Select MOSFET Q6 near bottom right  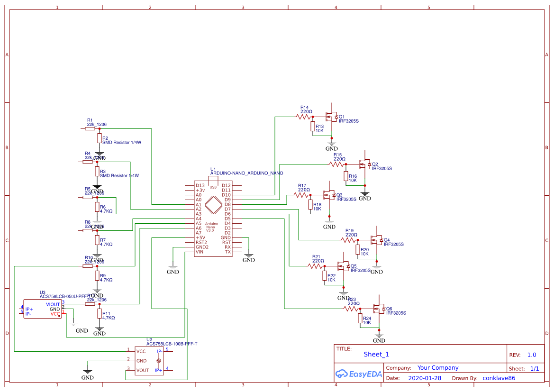point(379,308)
